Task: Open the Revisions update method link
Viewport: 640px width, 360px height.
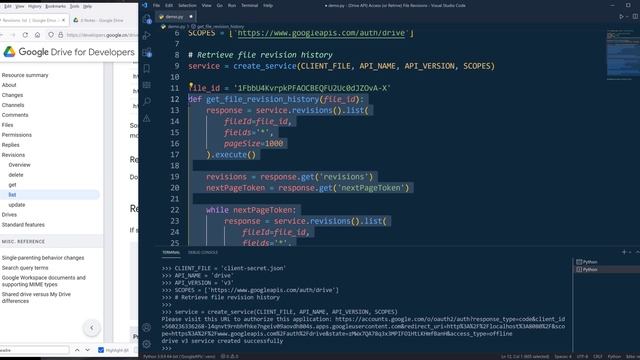Action: point(17,205)
